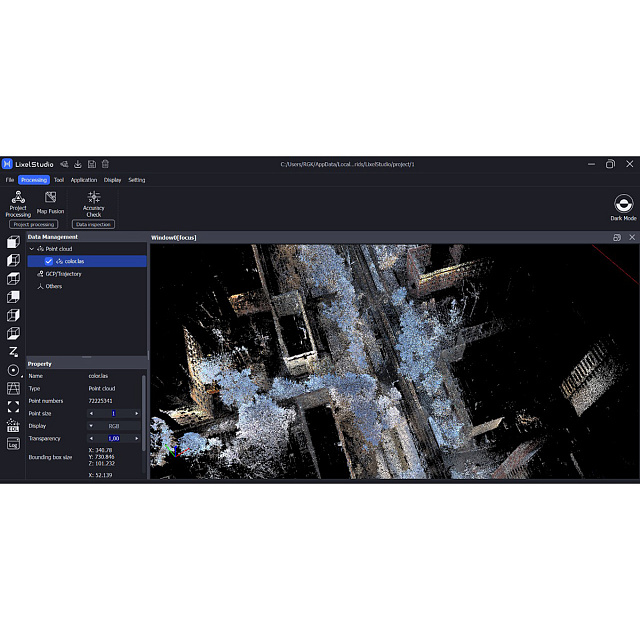The image size is (640, 640).
Task: Toggle the EDL shading icon
Action: [13, 425]
